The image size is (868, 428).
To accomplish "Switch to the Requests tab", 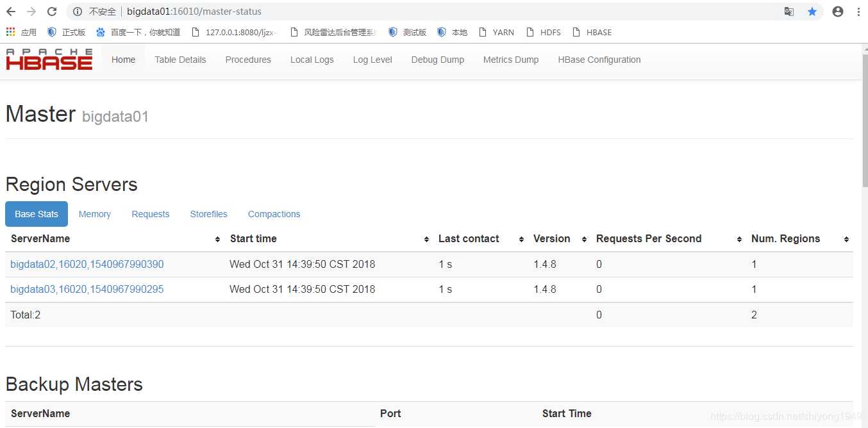I will click(151, 214).
